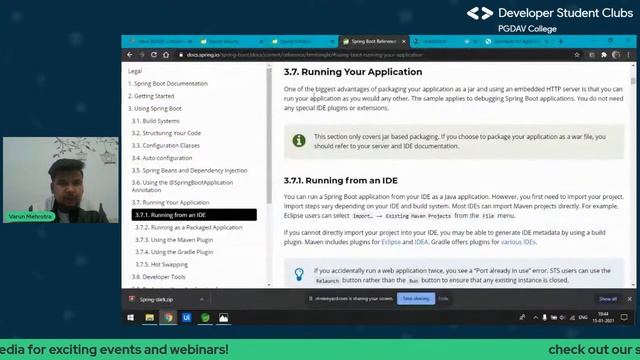Click the main page scrollbar thumb

(x=633, y=81)
